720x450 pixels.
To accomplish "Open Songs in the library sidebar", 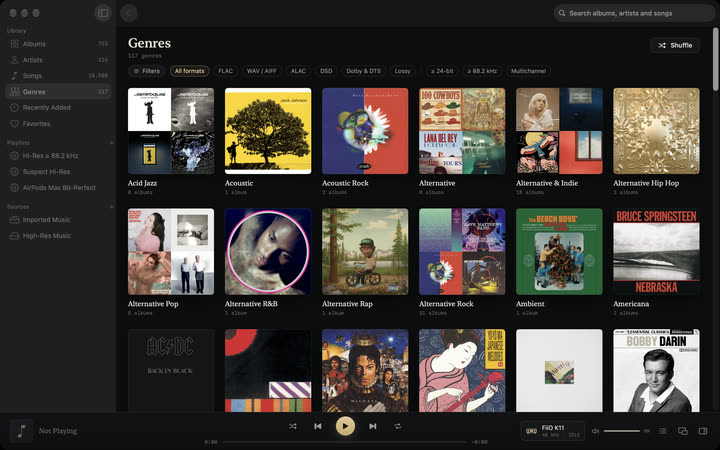I will click(58, 76).
